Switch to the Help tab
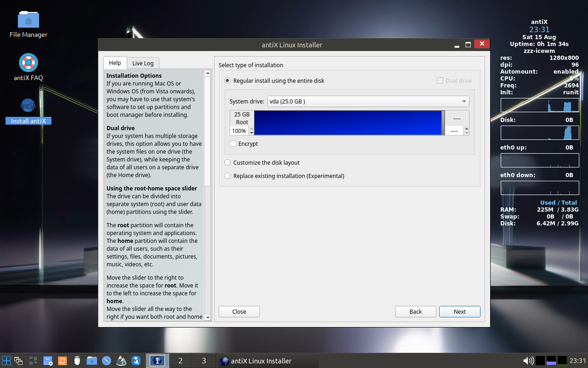The image size is (588, 368). click(115, 63)
